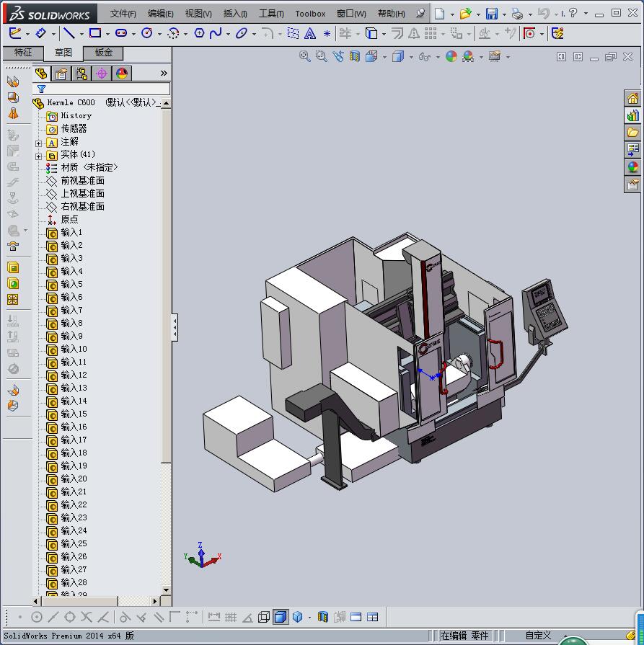Expand the 实体(41) folder in tree

39,155
